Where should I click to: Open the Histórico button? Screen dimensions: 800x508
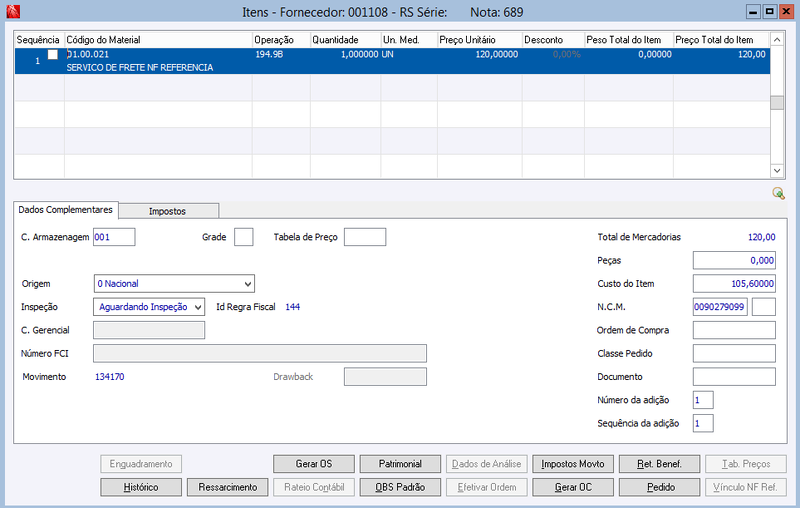(141, 487)
